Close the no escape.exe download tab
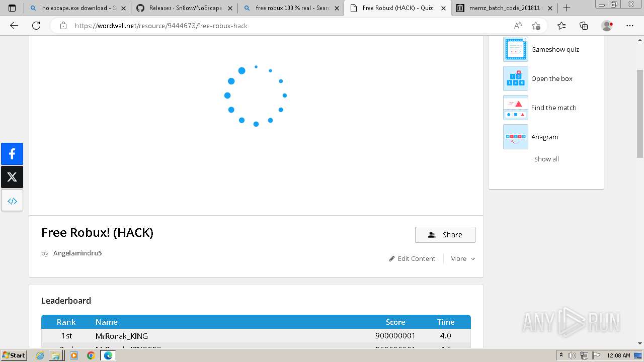Image resolution: width=644 pixels, height=362 pixels. pyautogui.click(x=123, y=8)
